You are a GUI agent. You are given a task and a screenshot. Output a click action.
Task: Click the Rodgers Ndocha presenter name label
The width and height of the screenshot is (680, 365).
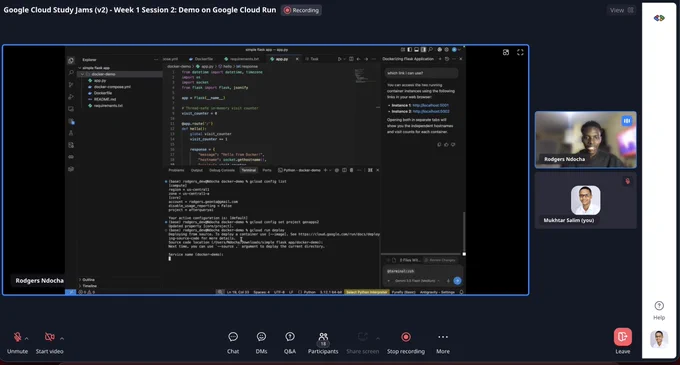point(39,280)
